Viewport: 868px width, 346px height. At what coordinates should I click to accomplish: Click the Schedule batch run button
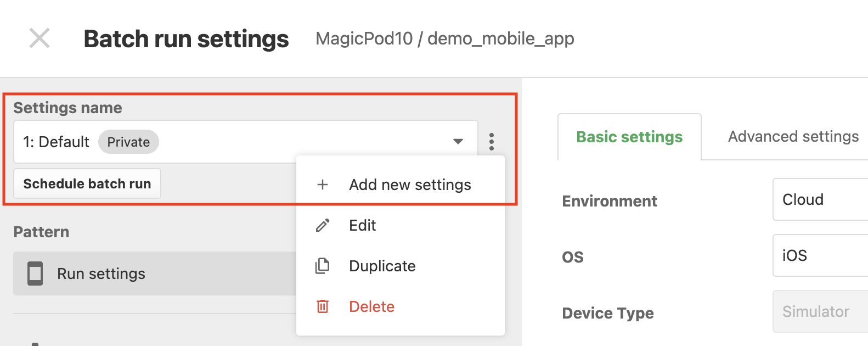point(87,183)
